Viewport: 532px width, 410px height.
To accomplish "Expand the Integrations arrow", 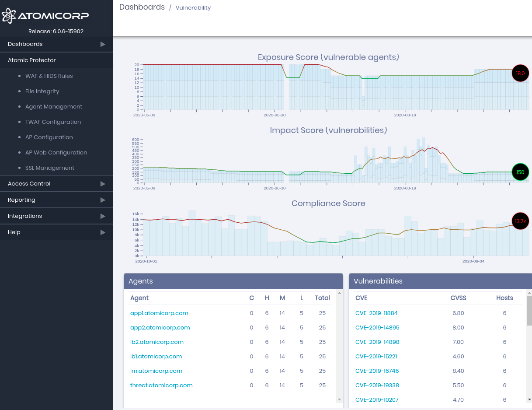I will click(x=103, y=216).
